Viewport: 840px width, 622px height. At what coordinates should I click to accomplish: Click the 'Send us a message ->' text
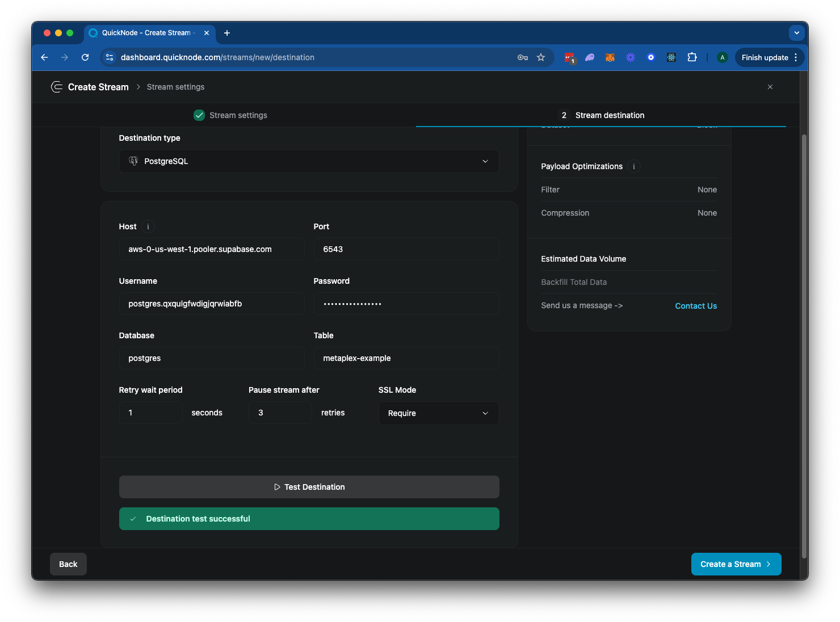[582, 305]
